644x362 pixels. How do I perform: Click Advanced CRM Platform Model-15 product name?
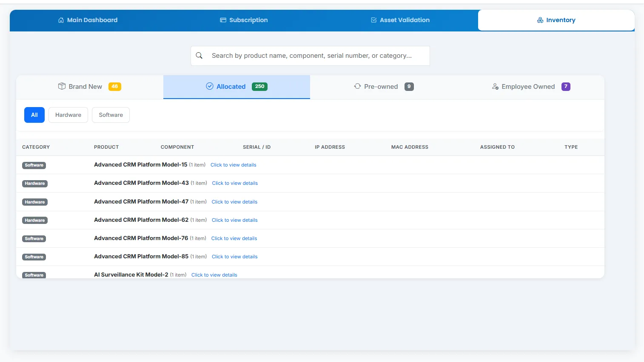(x=141, y=164)
